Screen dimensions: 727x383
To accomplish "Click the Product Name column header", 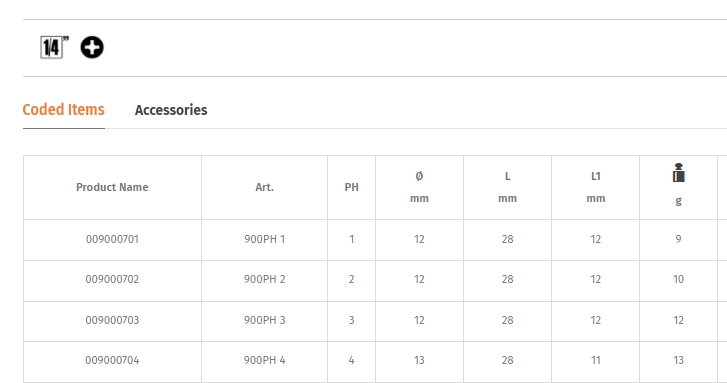I will pyautogui.click(x=112, y=187).
